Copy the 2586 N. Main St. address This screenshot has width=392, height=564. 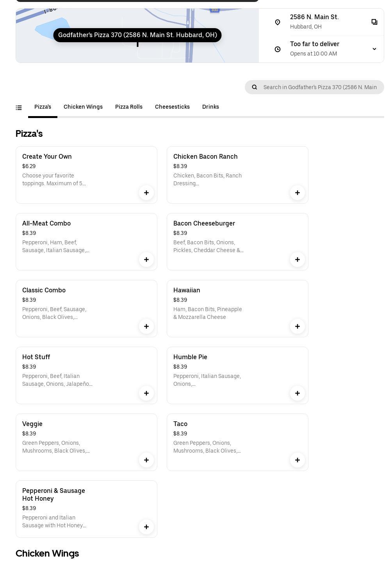pyautogui.click(x=374, y=22)
